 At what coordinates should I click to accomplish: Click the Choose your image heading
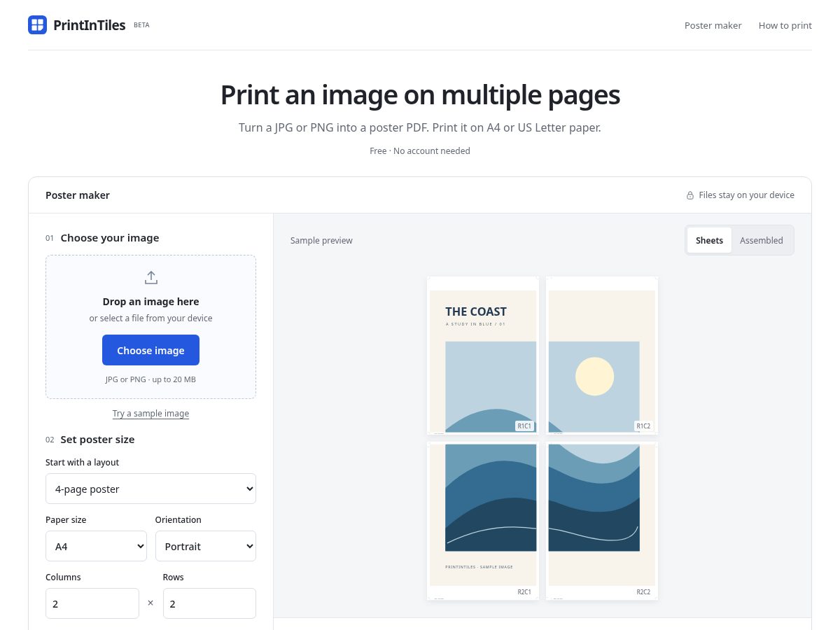(x=110, y=238)
